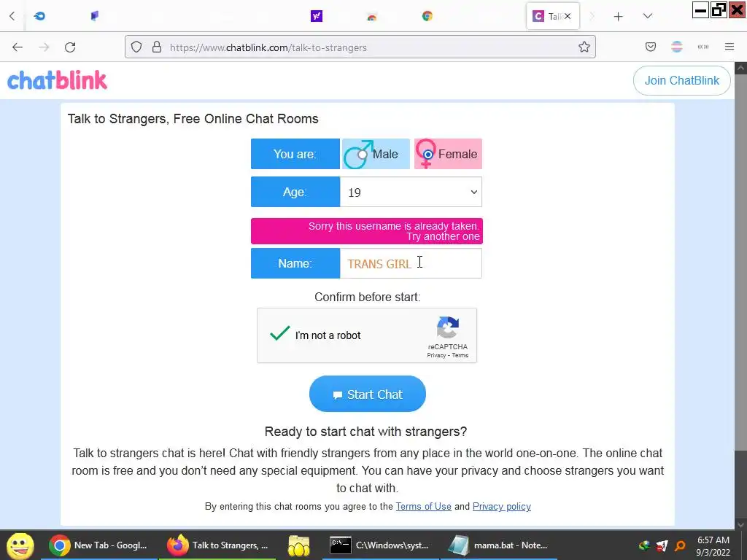Go back using browser back arrow
Viewport: 747px width, 560px height.
pos(18,47)
